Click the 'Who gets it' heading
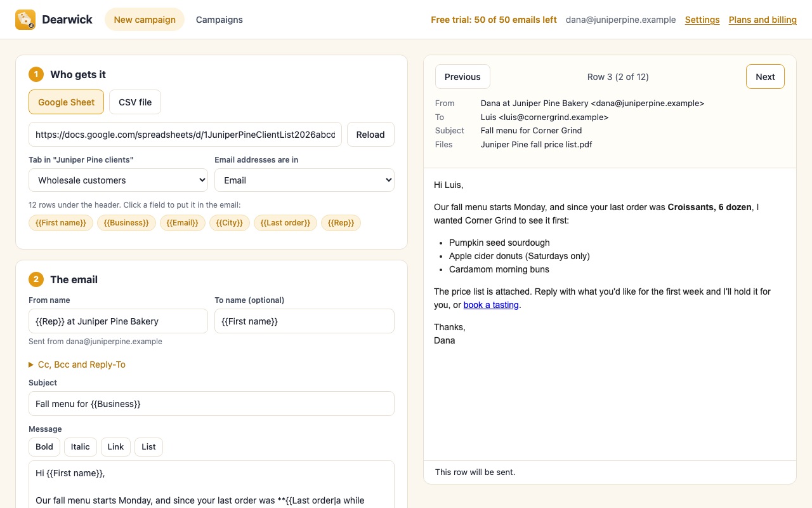The width and height of the screenshot is (812, 508). point(78,74)
